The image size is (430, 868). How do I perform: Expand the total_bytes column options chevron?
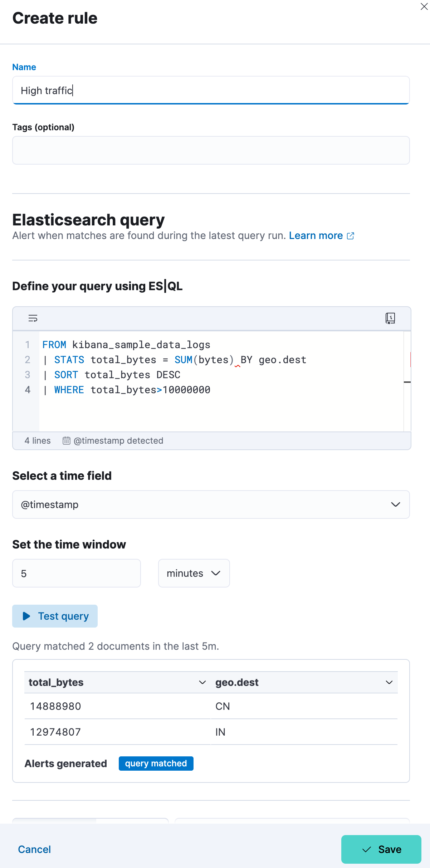pos(202,682)
